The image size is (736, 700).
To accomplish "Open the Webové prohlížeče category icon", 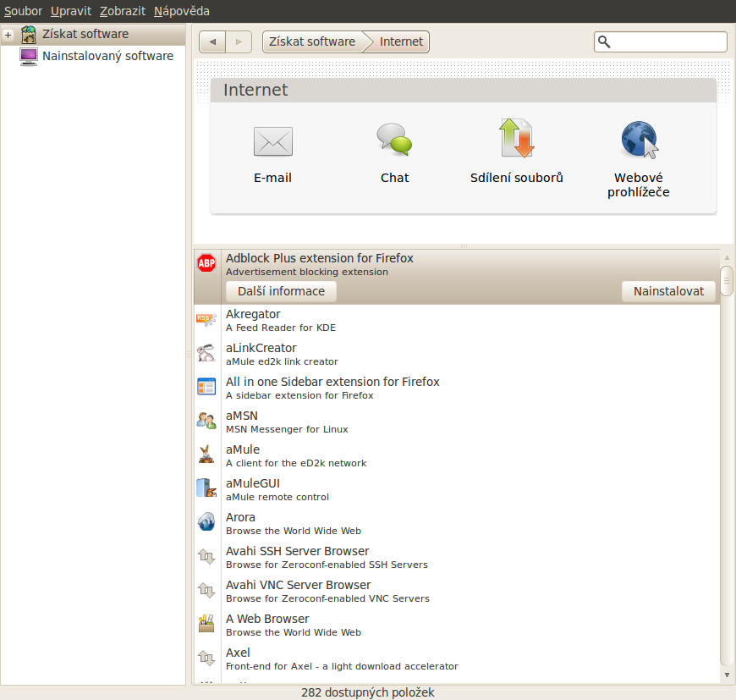I will [640, 140].
